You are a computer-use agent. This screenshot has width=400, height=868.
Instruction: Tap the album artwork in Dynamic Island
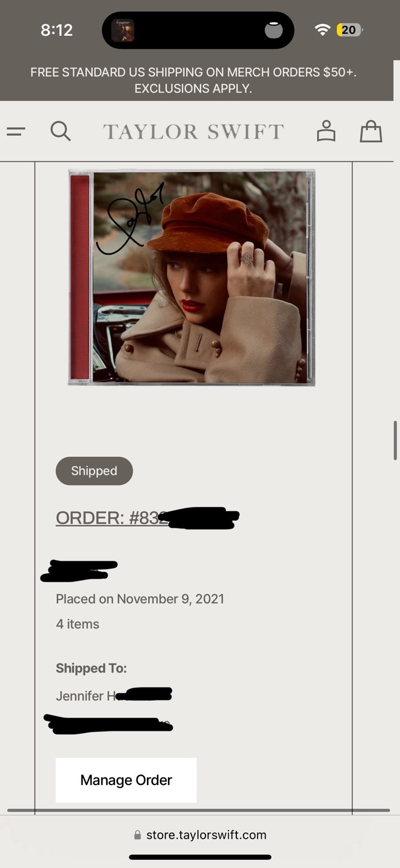(x=122, y=30)
